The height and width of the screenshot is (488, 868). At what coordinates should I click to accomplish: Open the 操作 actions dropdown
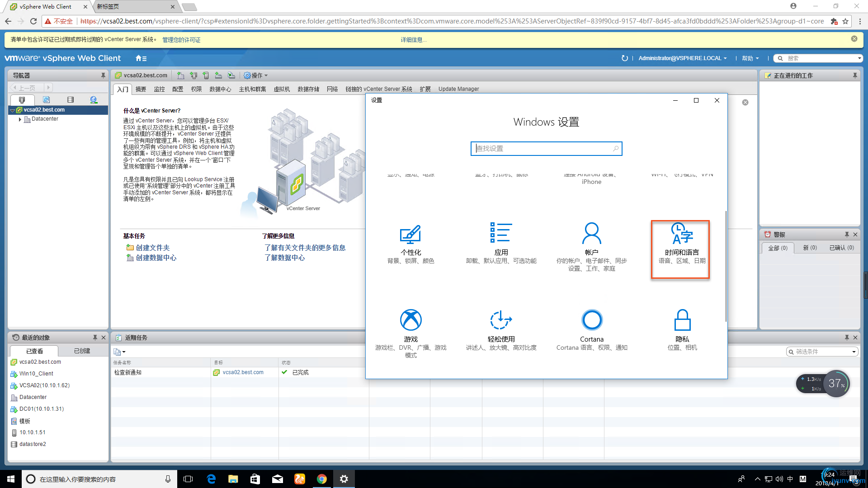(x=256, y=75)
